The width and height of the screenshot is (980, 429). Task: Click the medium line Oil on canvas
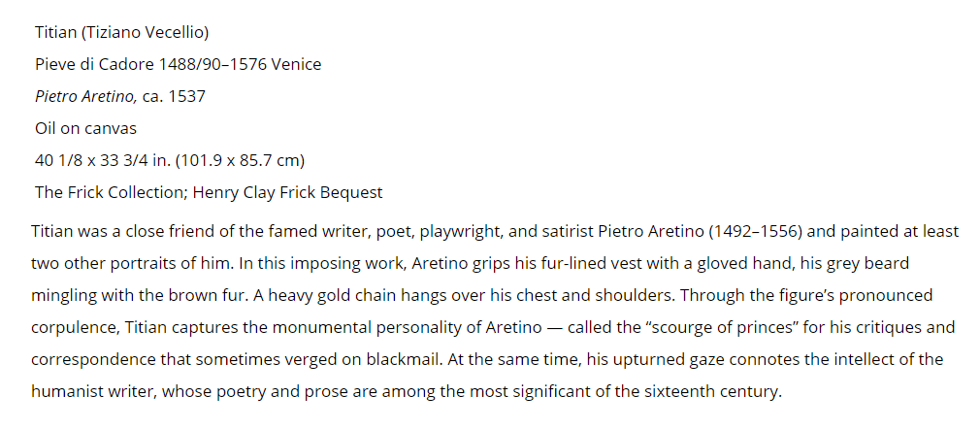tap(85, 128)
